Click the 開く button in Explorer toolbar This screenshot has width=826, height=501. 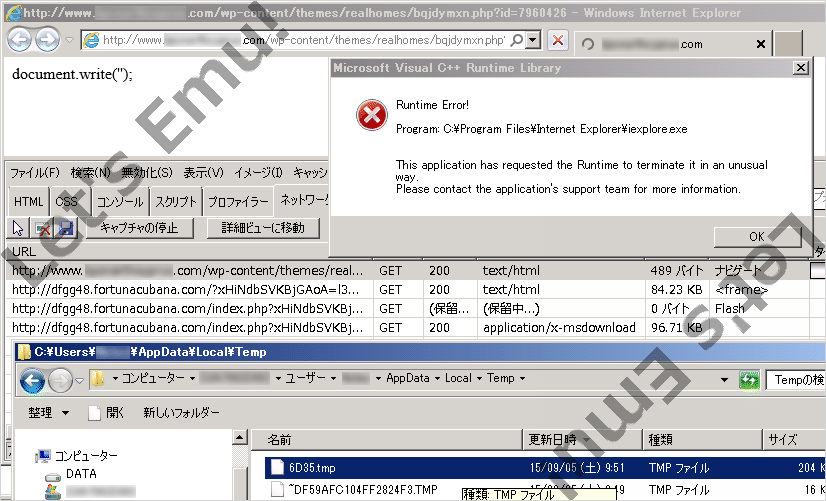pyautogui.click(x=106, y=412)
